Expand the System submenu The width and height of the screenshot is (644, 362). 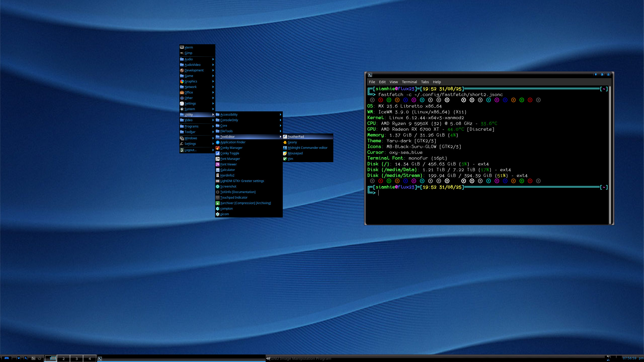[x=197, y=109]
